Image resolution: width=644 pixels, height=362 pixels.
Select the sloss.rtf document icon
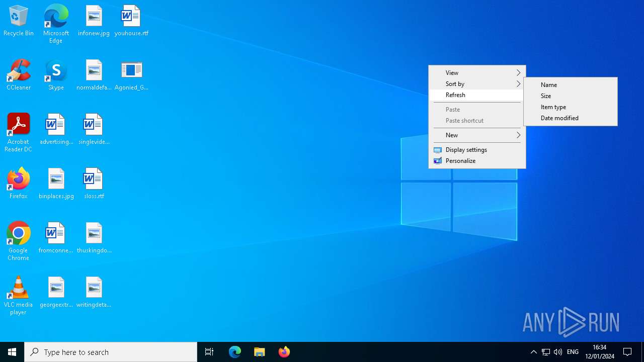[x=94, y=184]
